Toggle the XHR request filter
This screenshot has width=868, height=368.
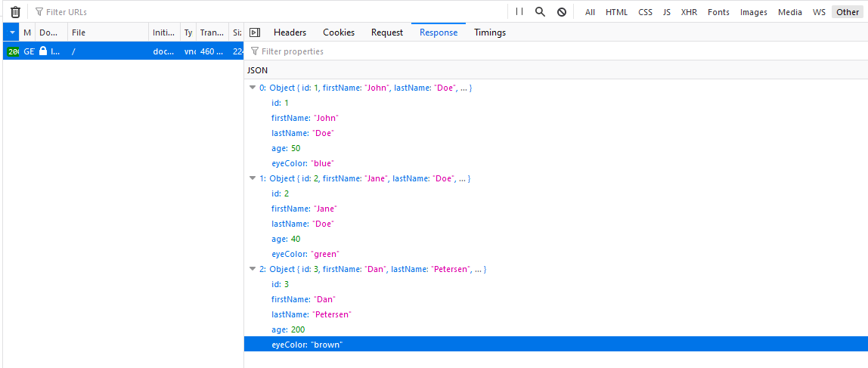(689, 12)
